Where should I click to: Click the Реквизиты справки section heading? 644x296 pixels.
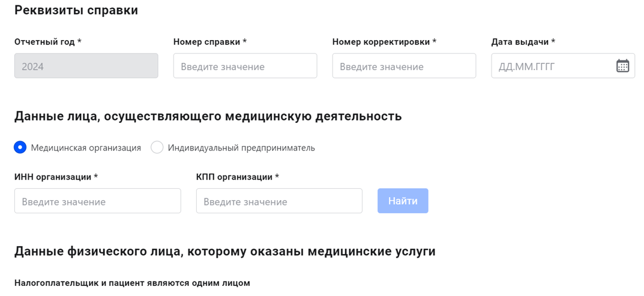[76, 10]
